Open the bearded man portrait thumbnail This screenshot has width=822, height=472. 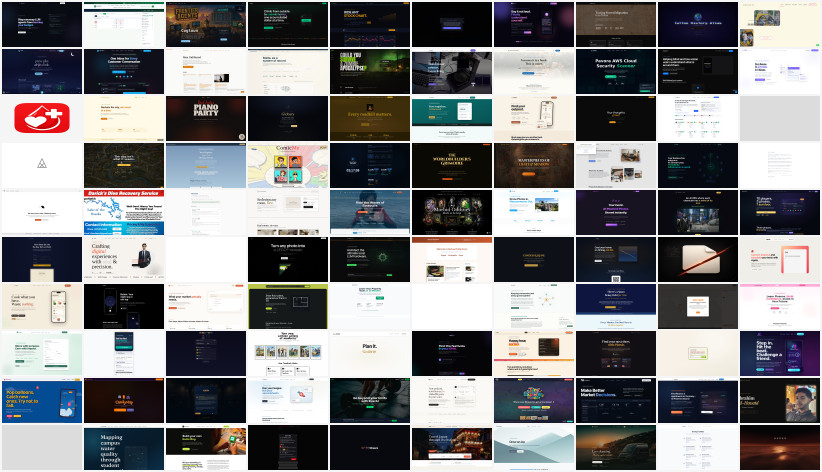(x=780, y=401)
